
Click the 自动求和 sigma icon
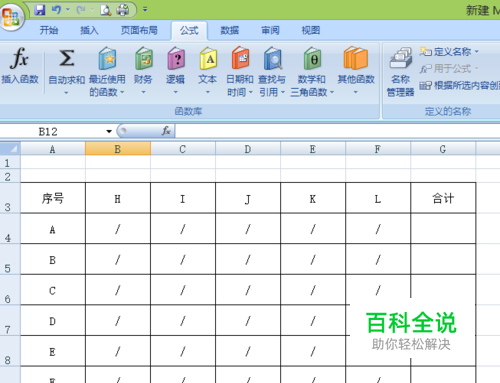(x=67, y=58)
